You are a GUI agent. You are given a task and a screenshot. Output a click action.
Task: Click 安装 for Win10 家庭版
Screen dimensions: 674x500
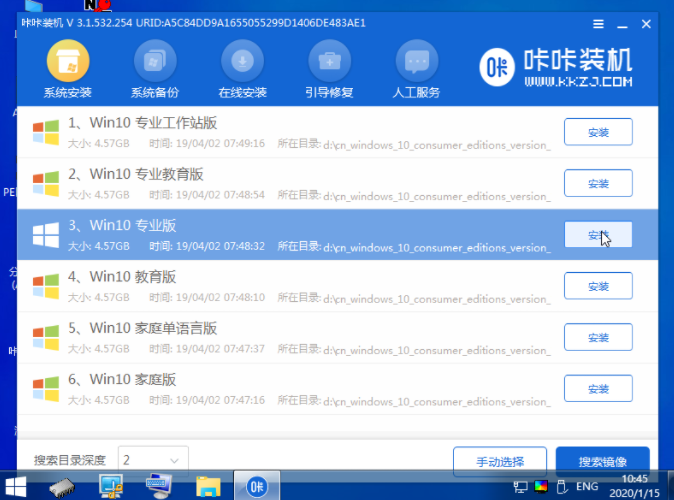pos(598,389)
